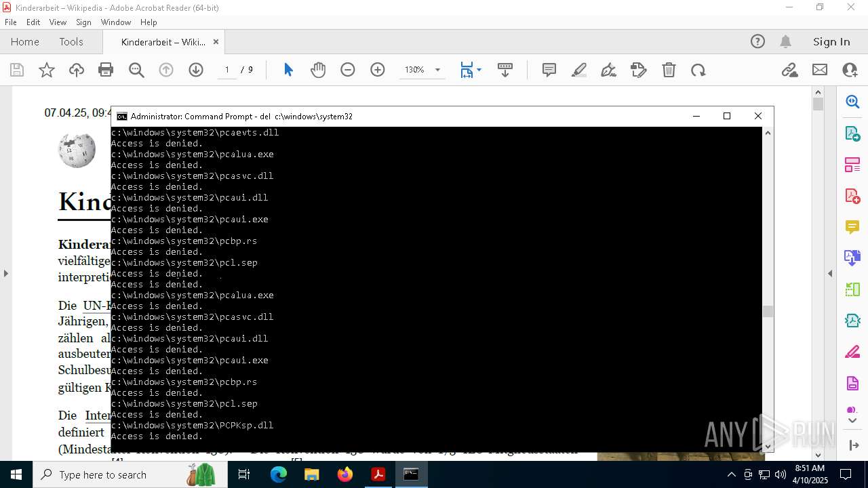Show hidden system tray icons
Image resolution: width=868 pixels, height=488 pixels.
pyautogui.click(x=731, y=474)
